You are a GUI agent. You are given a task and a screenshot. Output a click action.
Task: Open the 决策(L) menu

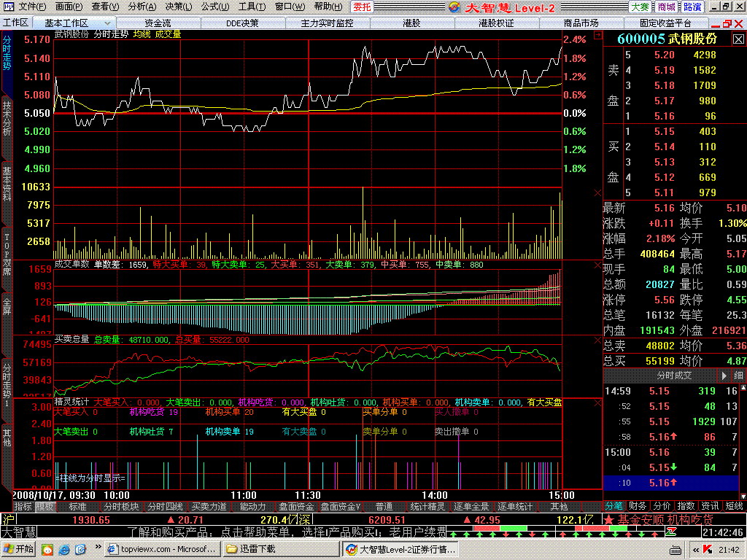179,7
